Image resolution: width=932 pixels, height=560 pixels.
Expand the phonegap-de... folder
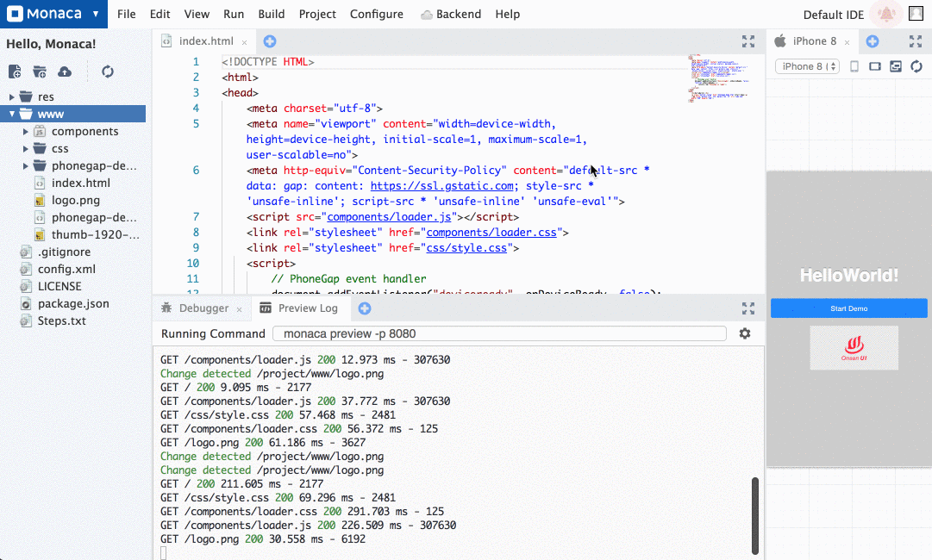[26, 165]
